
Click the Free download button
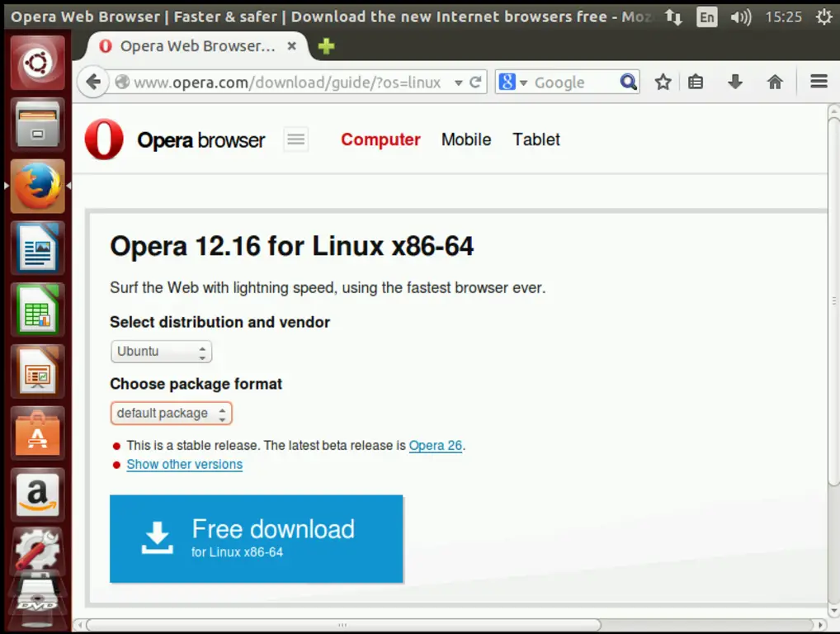pos(256,538)
